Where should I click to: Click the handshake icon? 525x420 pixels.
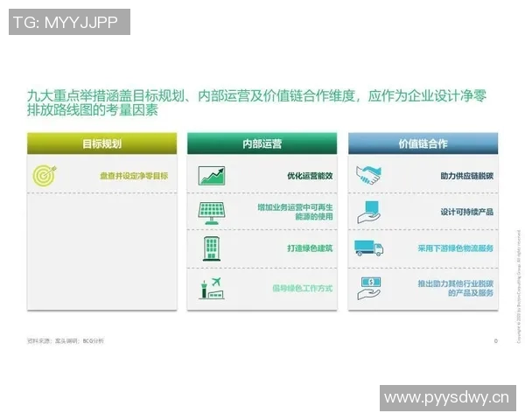click(368, 176)
